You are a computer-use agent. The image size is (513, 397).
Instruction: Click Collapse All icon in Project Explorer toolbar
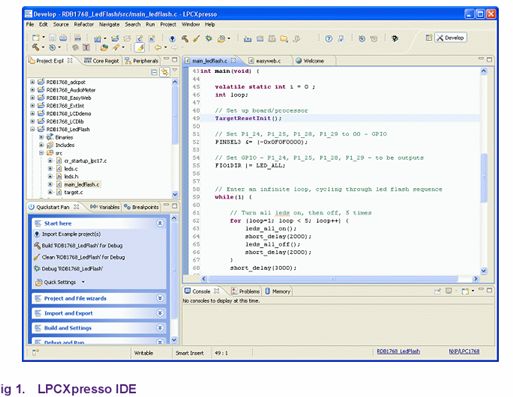[x=154, y=72]
